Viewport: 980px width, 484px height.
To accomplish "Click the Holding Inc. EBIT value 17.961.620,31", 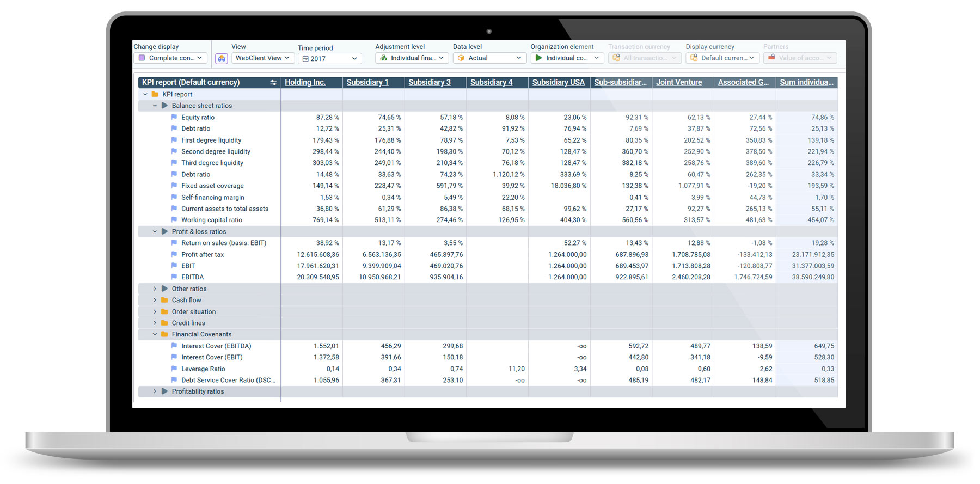I will pyautogui.click(x=318, y=266).
